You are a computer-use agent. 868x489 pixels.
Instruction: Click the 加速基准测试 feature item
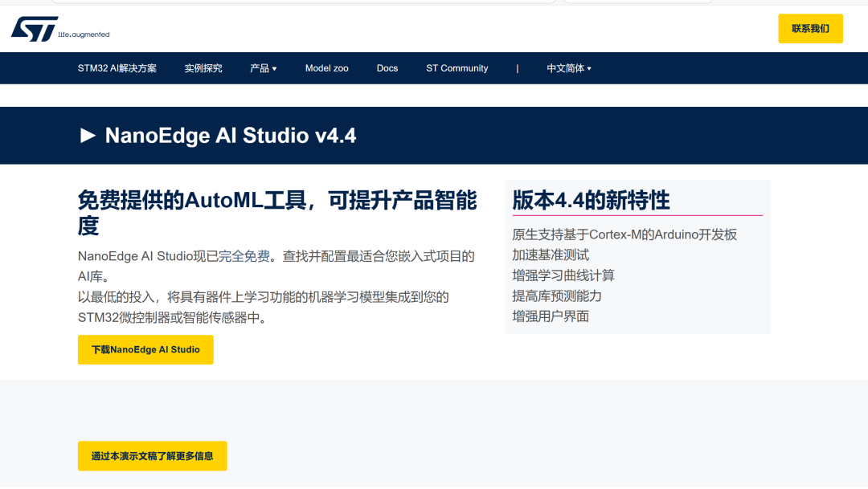[x=551, y=255]
